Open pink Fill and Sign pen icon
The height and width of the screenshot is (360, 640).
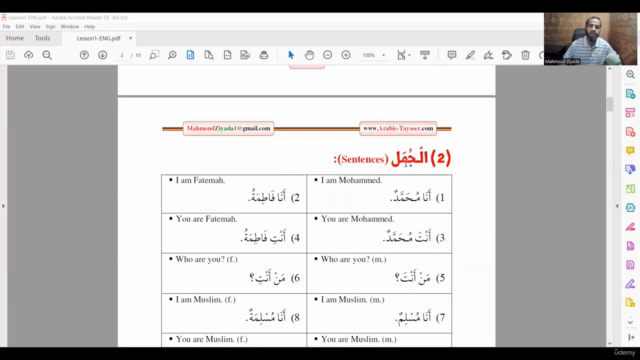630,227
